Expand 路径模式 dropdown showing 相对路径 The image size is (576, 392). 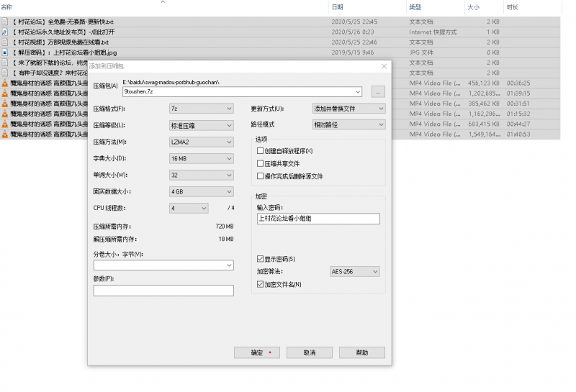(x=348, y=125)
